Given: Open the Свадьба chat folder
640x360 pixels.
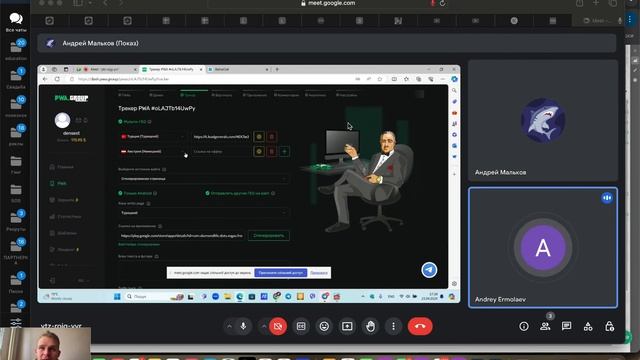Looking at the screenshot, I should (16, 79).
